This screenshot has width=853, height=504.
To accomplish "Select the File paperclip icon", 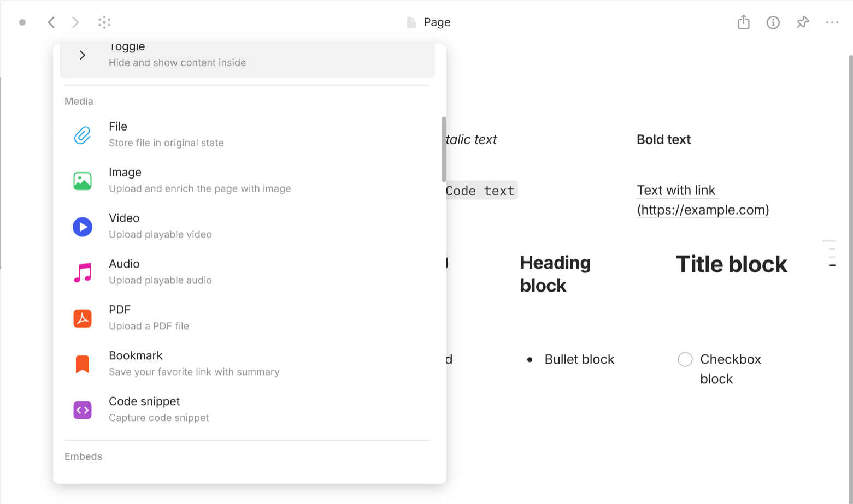I will pos(82,135).
